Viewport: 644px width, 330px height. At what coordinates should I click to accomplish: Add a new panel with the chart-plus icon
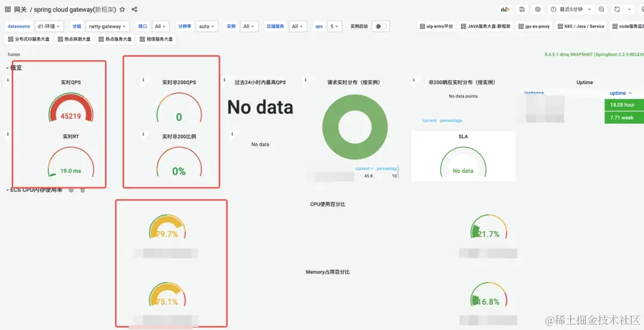[x=505, y=9]
